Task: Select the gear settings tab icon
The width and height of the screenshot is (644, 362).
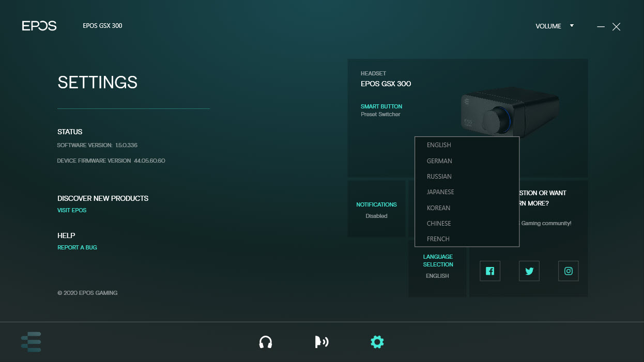Action: (x=377, y=342)
